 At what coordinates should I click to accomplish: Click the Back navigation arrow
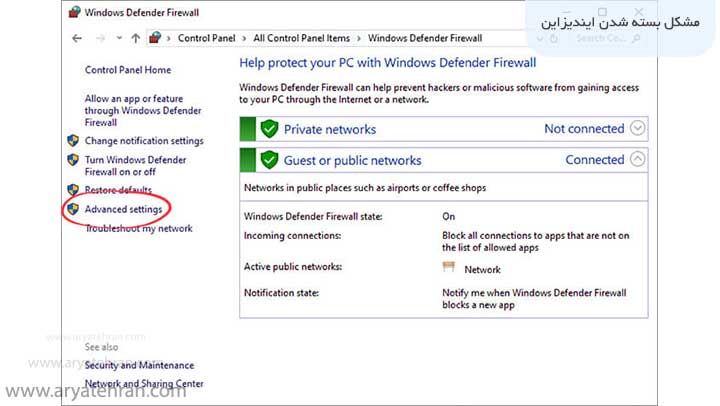click(77, 38)
